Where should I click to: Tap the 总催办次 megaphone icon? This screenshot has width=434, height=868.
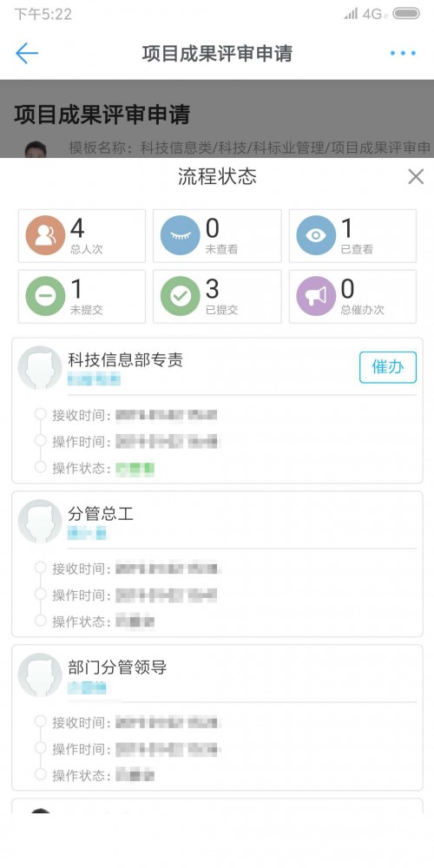pos(316,296)
